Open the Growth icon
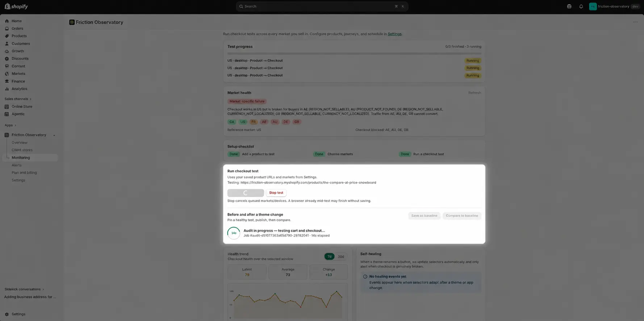 (x=7, y=51)
